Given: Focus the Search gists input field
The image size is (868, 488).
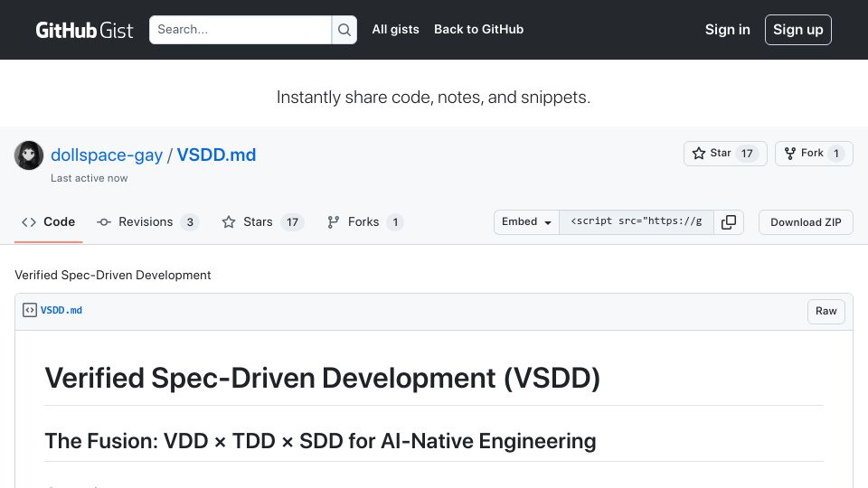Looking at the screenshot, I should pyautogui.click(x=241, y=30).
